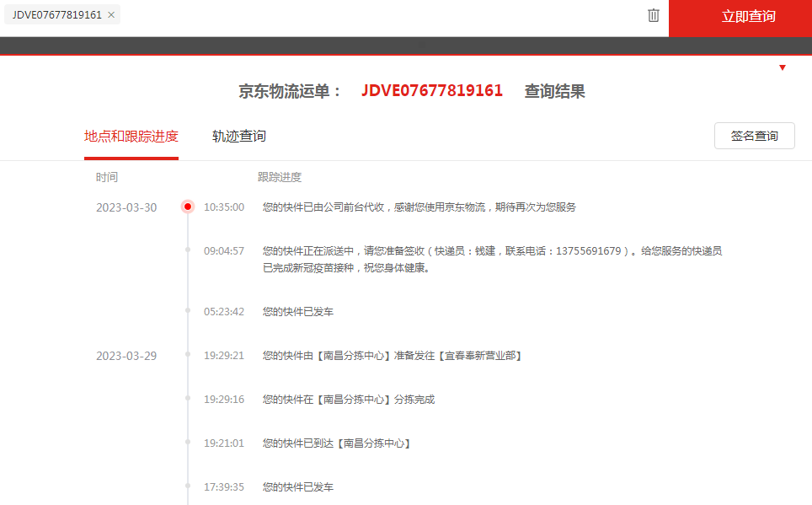The image size is (812, 505).
Task: Switch to the 地点和跟踪进度 tab
Action: tap(131, 137)
